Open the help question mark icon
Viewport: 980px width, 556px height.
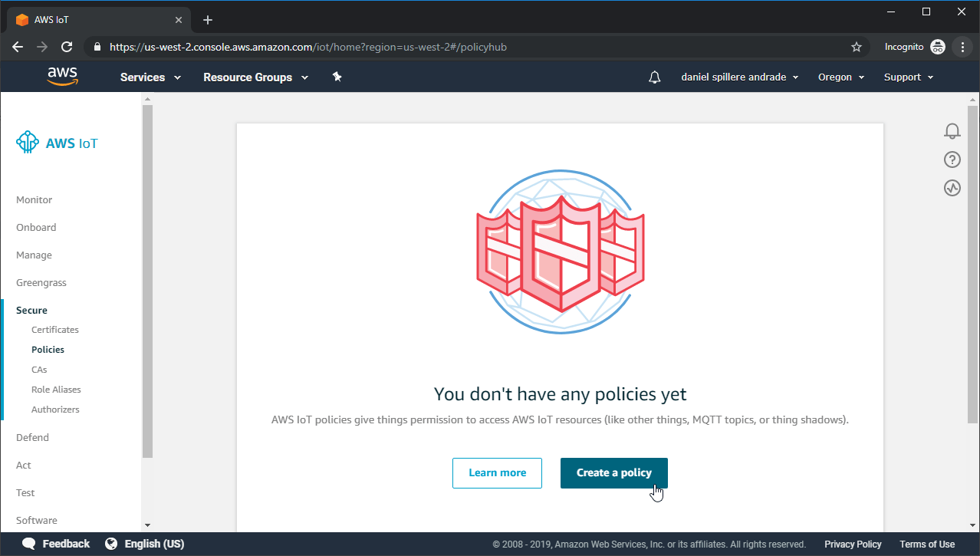click(952, 160)
